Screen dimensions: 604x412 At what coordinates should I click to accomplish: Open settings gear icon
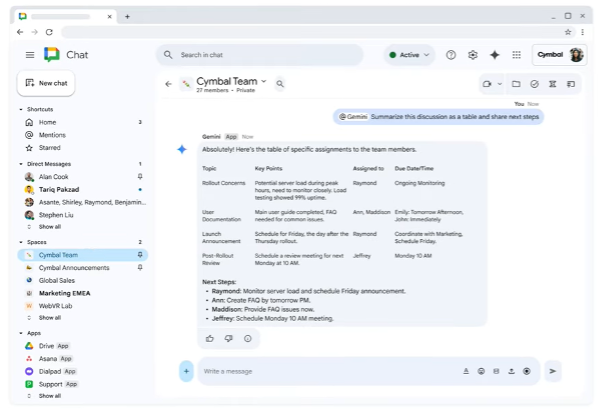(x=473, y=55)
